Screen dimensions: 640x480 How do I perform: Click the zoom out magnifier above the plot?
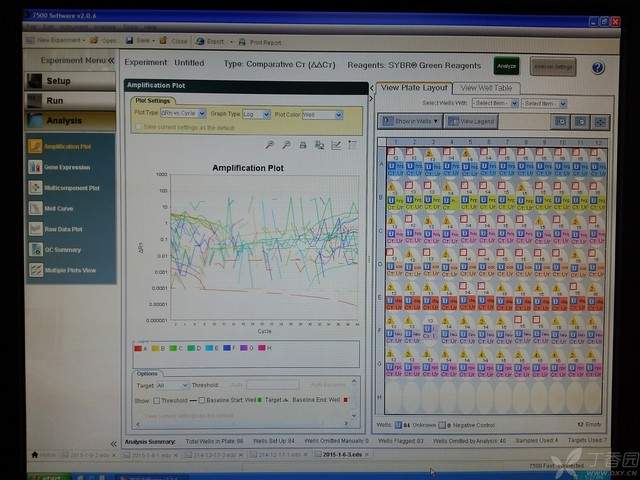[x=287, y=144]
